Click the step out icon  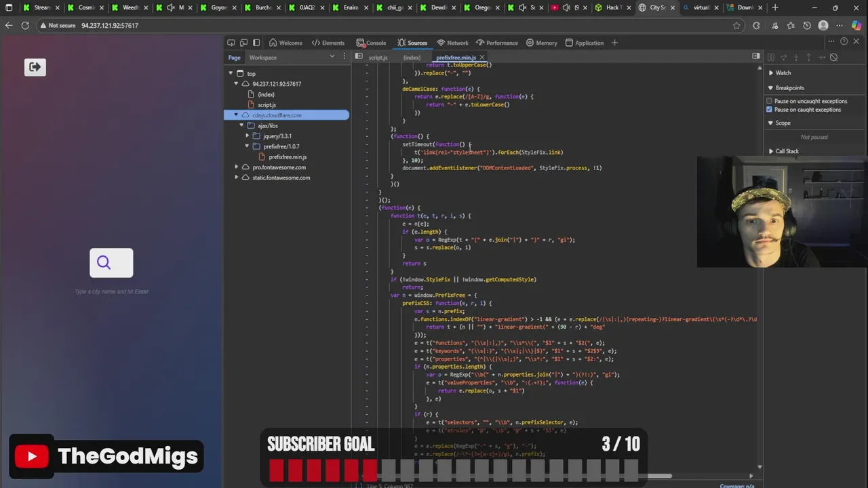point(808,57)
